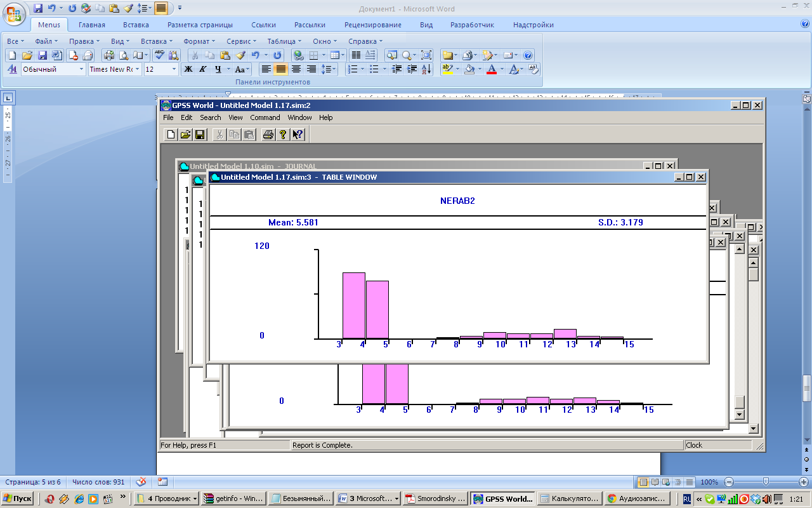Click the Format Painter brush icon
The height and width of the screenshot is (508, 812).
tap(241, 55)
